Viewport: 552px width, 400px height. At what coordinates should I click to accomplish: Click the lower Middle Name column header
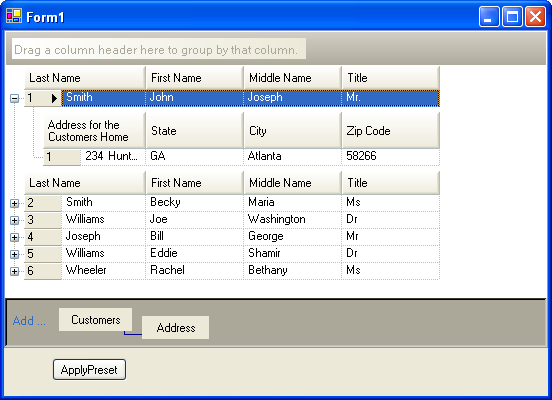(x=293, y=183)
